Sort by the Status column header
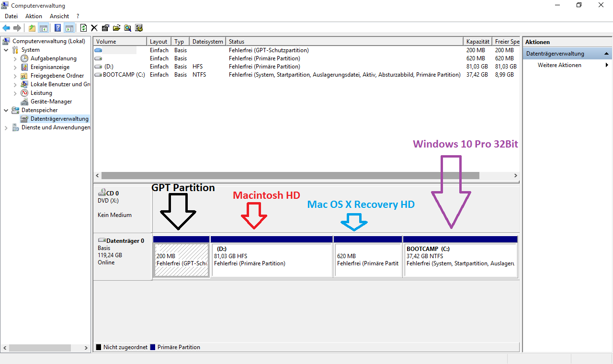This screenshot has height=364, width=613. 345,42
